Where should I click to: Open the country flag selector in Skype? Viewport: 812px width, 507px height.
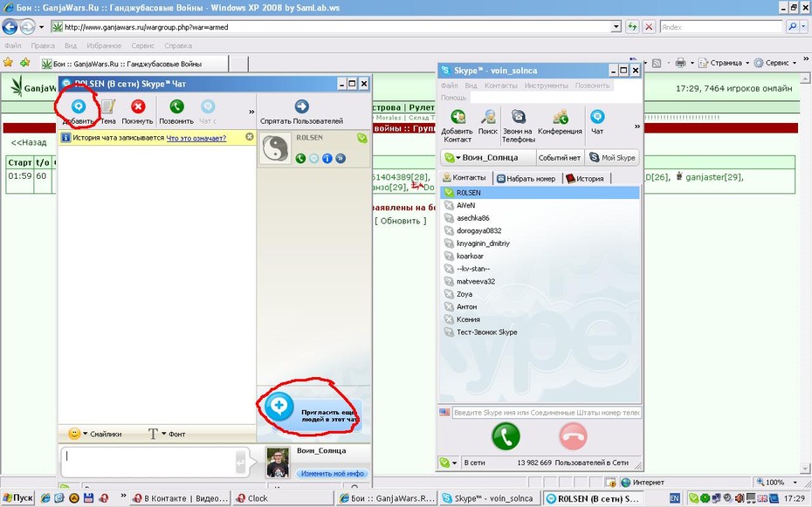click(444, 413)
